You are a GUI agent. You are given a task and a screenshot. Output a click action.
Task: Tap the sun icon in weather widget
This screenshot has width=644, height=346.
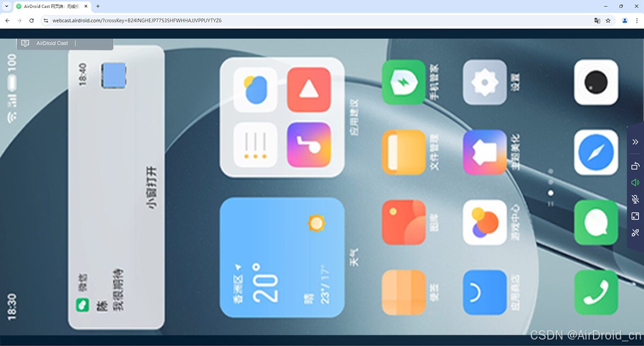pyautogui.click(x=317, y=223)
